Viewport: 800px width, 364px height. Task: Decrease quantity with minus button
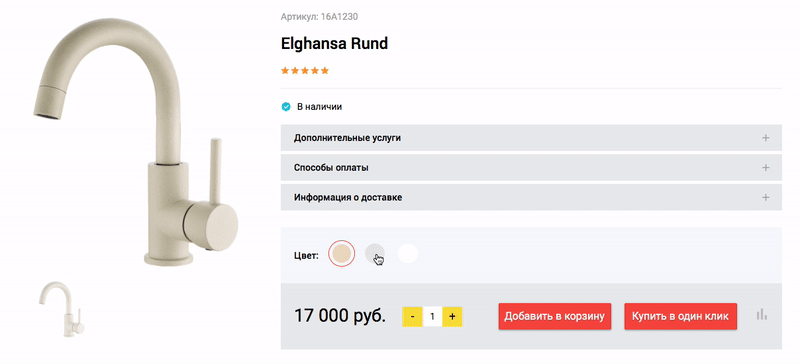click(412, 317)
